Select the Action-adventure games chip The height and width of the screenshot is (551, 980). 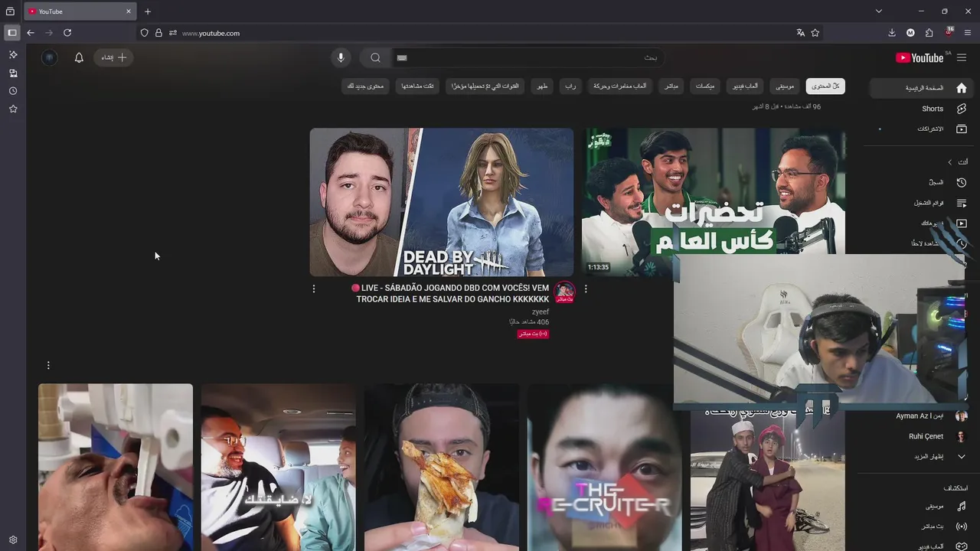pos(619,86)
